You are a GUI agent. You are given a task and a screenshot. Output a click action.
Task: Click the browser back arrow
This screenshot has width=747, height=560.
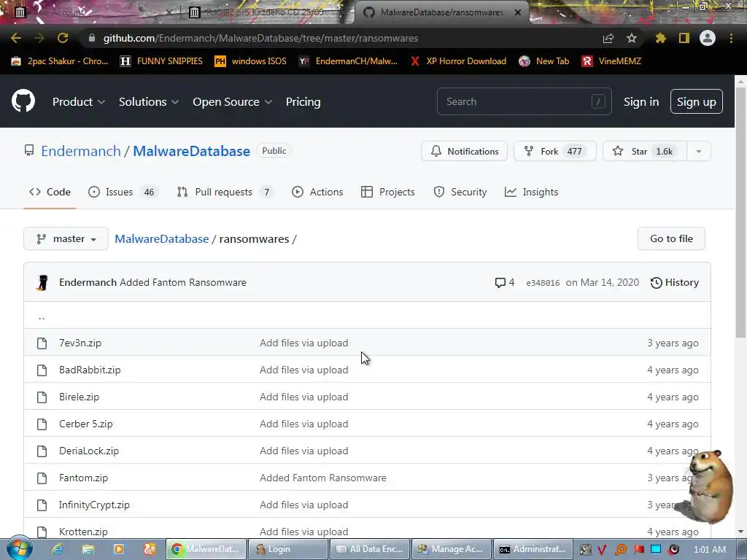pos(16,38)
